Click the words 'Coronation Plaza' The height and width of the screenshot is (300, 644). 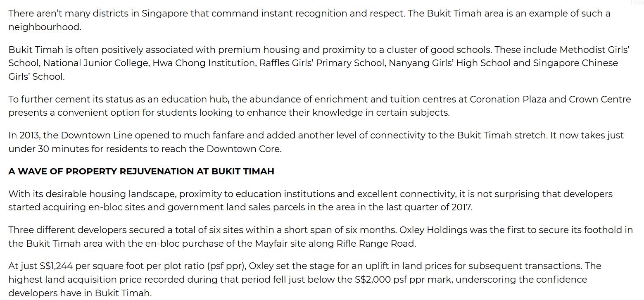[x=508, y=100]
